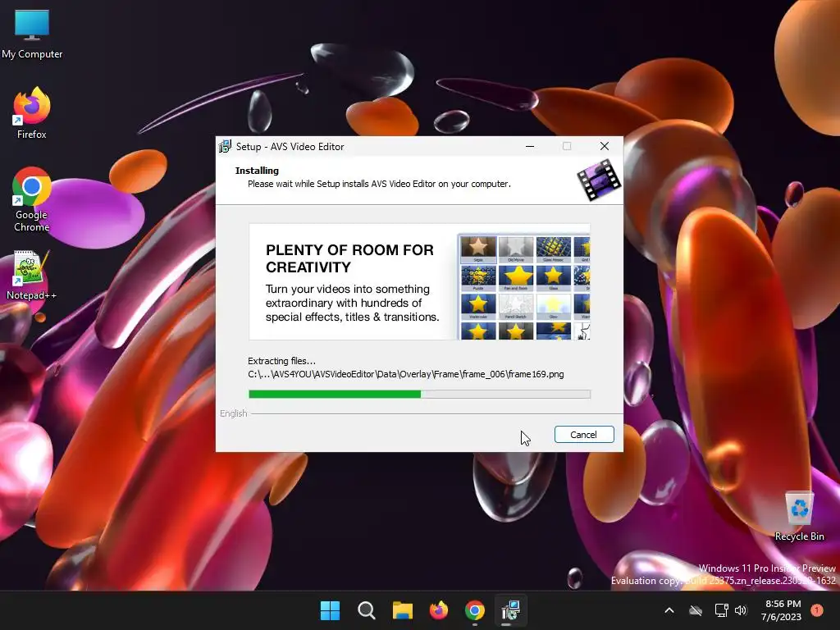Open taskbar Search
Screen dimensions: 840x630
367,610
